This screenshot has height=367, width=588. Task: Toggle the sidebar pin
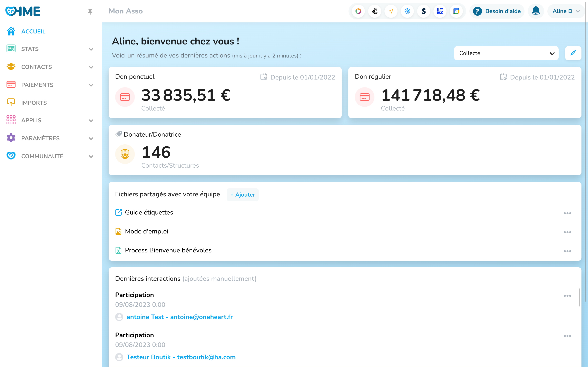pos(90,12)
